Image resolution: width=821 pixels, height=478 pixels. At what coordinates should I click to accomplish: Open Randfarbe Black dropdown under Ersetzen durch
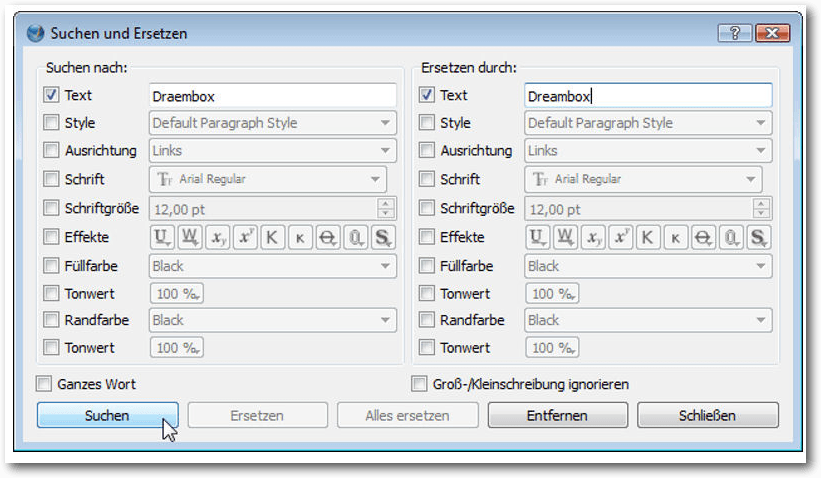click(x=648, y=320)
